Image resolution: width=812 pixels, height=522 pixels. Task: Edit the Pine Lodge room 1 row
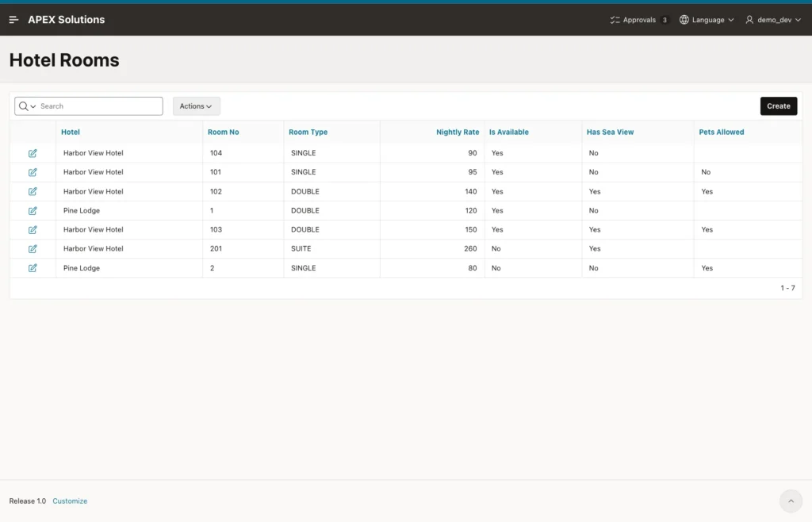(33, 211)
